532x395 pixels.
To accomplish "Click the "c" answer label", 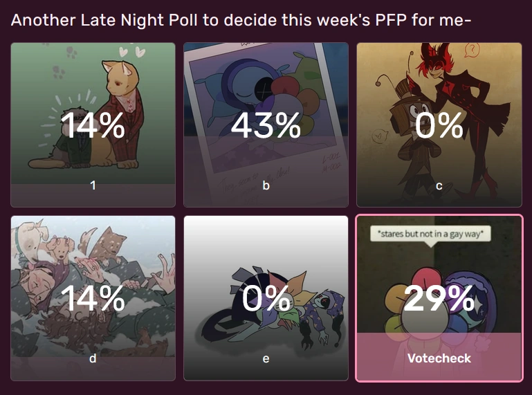I will pyautogui.click(x=439, y=185).
